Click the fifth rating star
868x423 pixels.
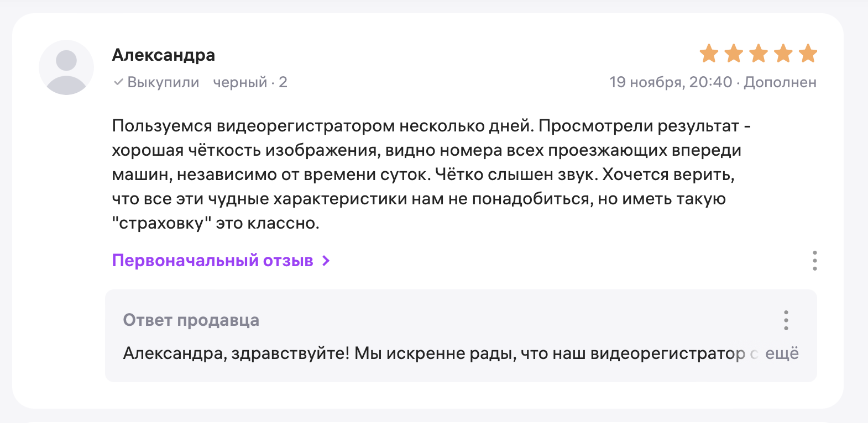click(x=808, y=54)
